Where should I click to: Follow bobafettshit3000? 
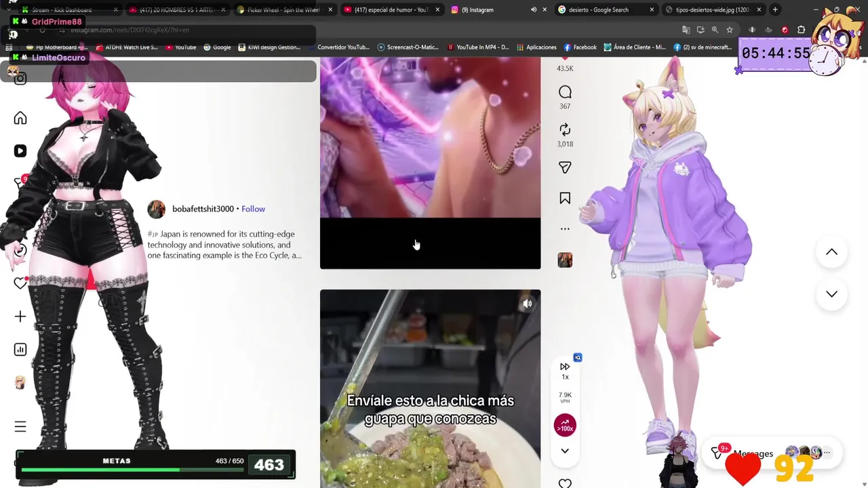pos(253,209)
